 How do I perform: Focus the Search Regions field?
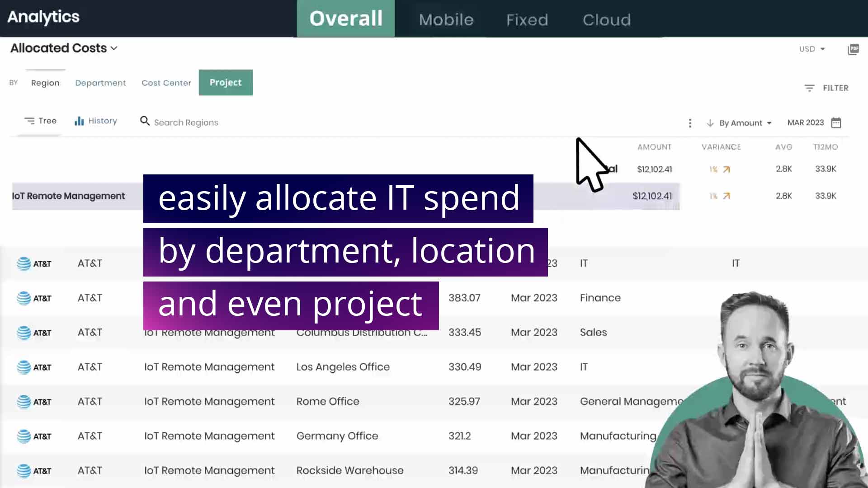[x=186, y=122]
